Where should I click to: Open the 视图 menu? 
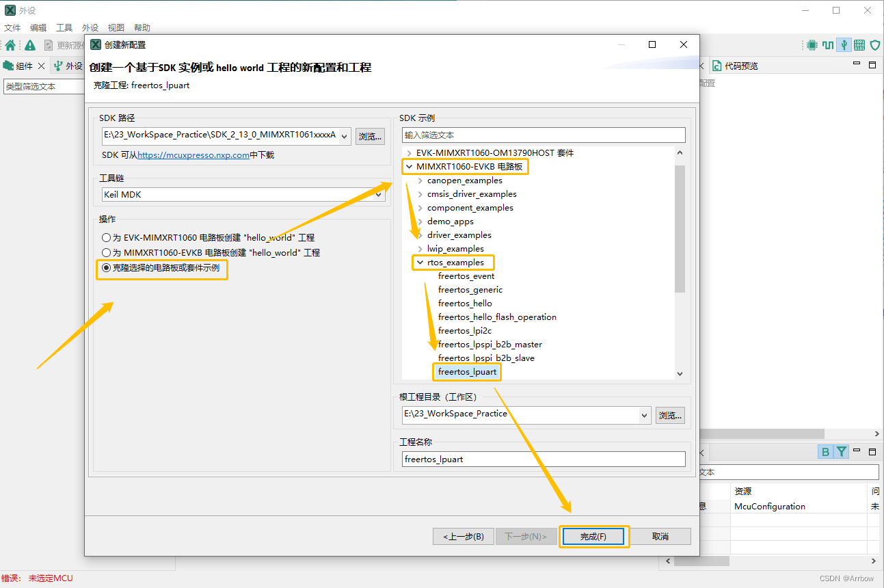[116, 28]
